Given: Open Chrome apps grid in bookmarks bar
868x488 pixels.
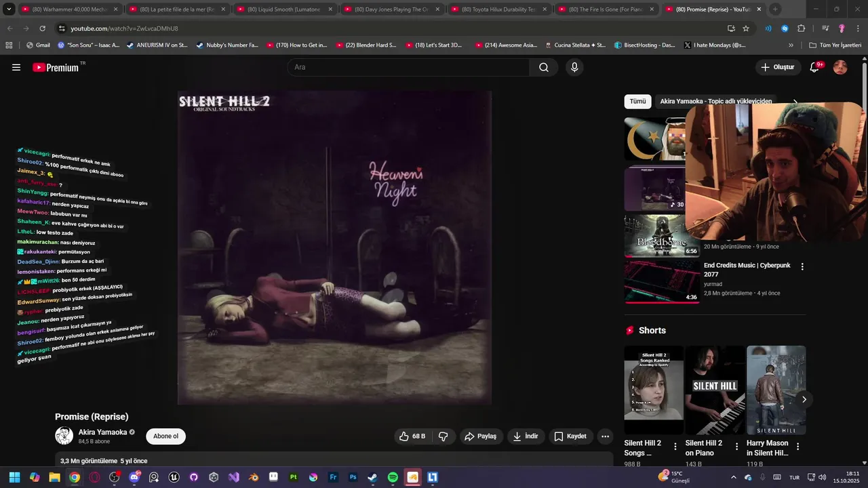Looking at the screenshot, I should click(x=9, y=45).
